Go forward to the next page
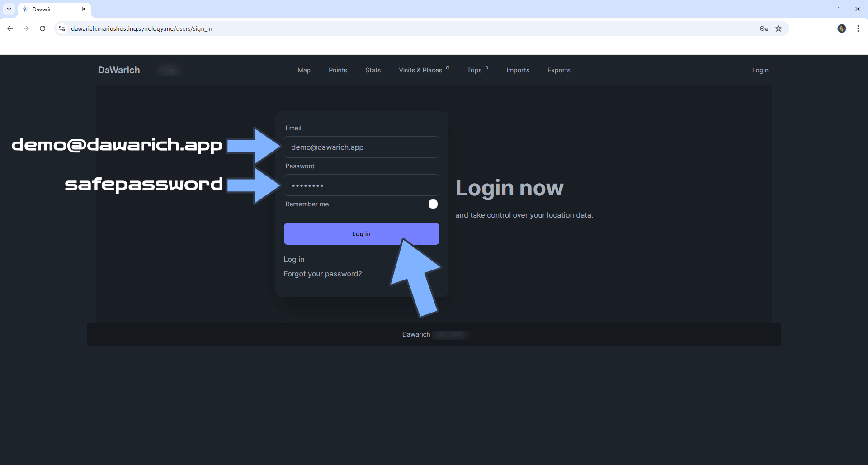This screenshot has height=465, width=868. 26,28
